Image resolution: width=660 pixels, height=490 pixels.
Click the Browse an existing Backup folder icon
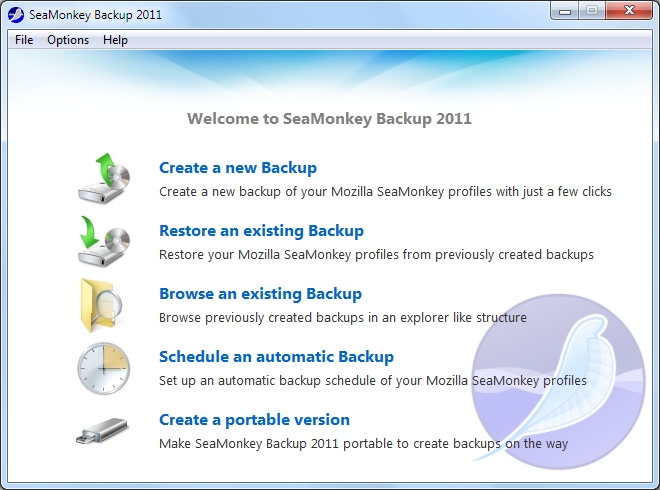101,305
